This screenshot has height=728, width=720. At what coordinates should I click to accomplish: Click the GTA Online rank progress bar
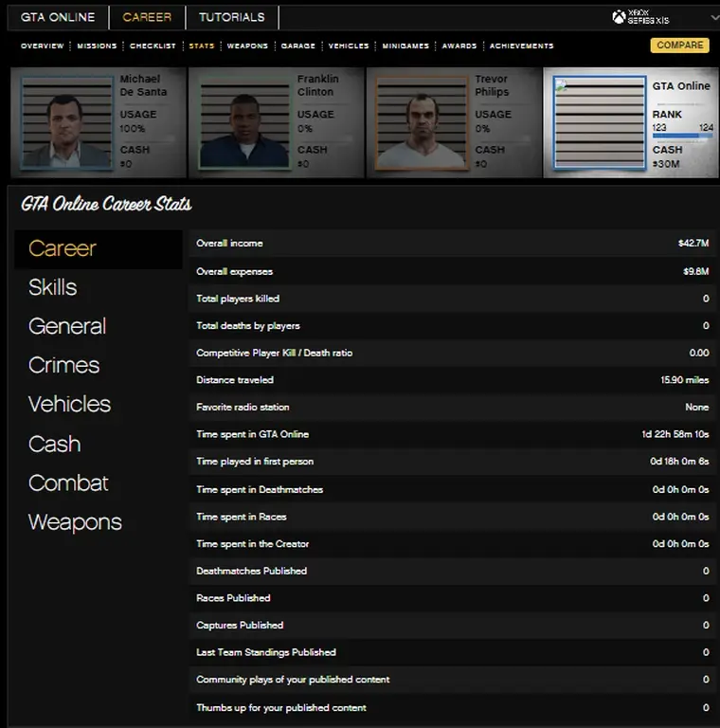tap(681, 136)
